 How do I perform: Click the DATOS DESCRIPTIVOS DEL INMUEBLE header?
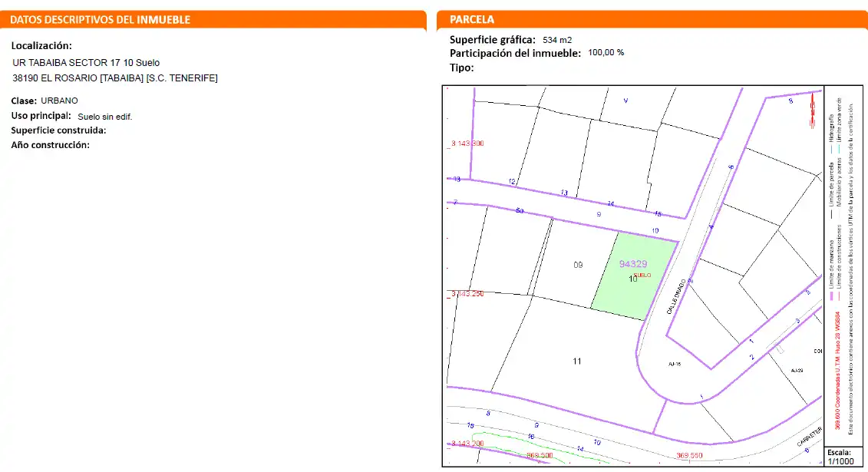coord(213,19)
